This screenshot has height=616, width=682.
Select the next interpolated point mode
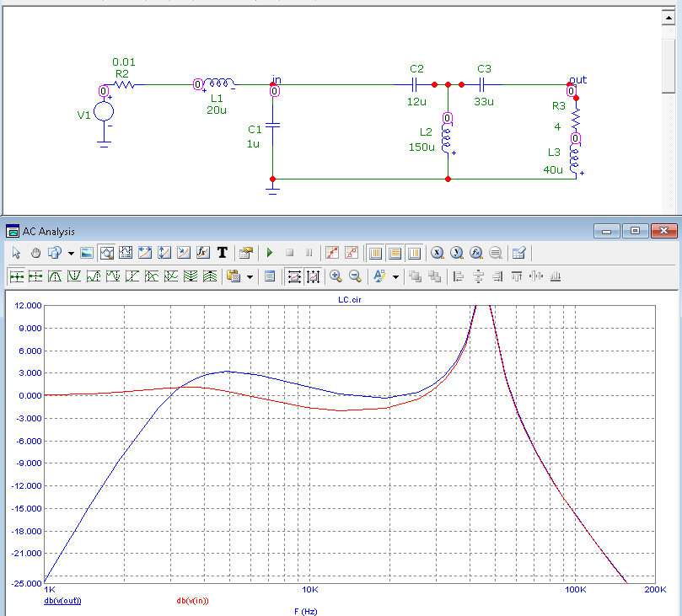click(35, 276)
